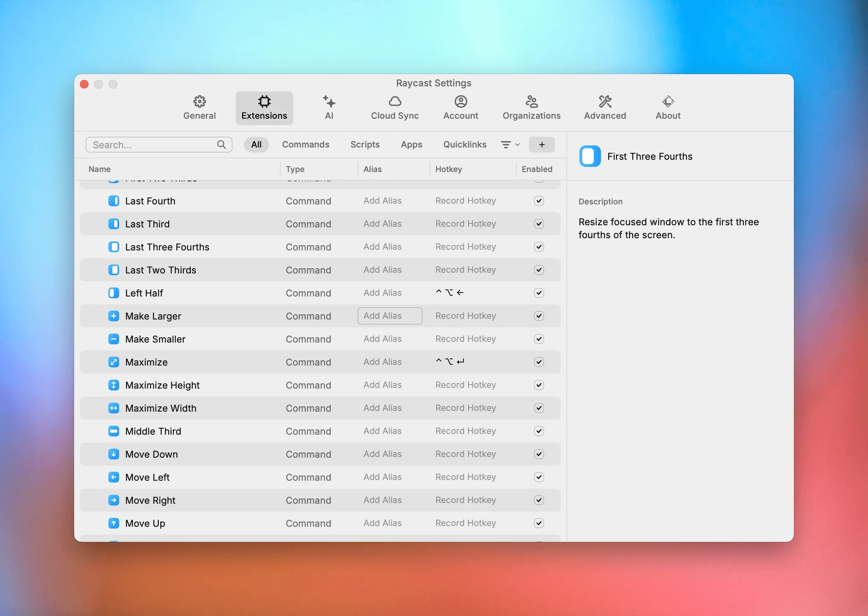
Task: Uncheck Enabled for Make Smaller
Action: (x=539, y=339)
